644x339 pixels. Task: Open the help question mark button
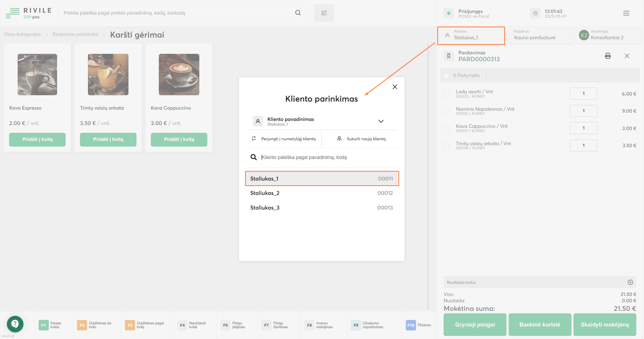coord(15,324)
